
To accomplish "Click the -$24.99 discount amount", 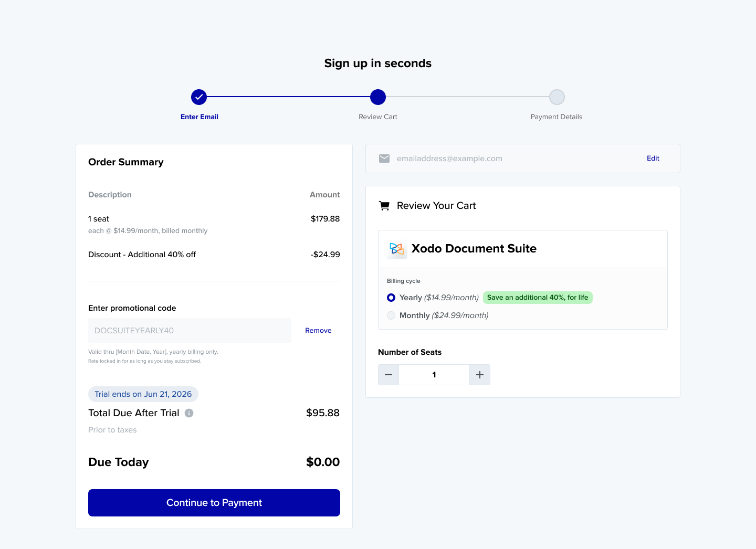I will click(325, 255).
